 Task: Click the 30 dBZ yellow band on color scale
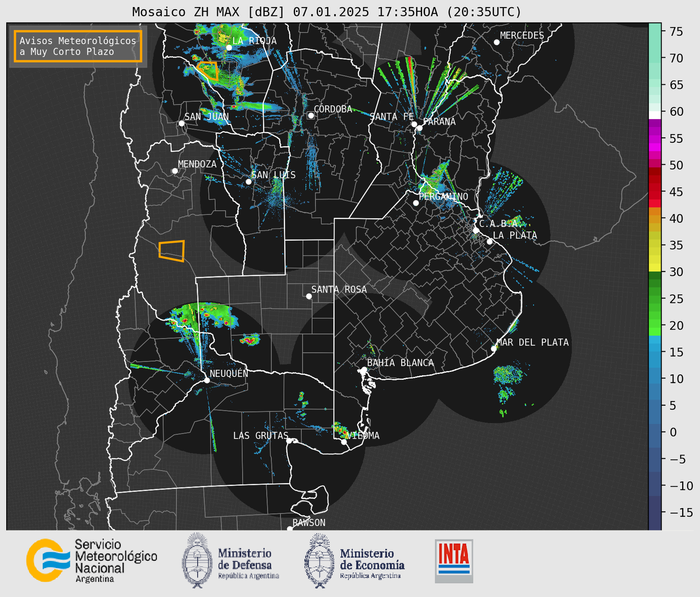pyautogui.click(x=655, y=268)
